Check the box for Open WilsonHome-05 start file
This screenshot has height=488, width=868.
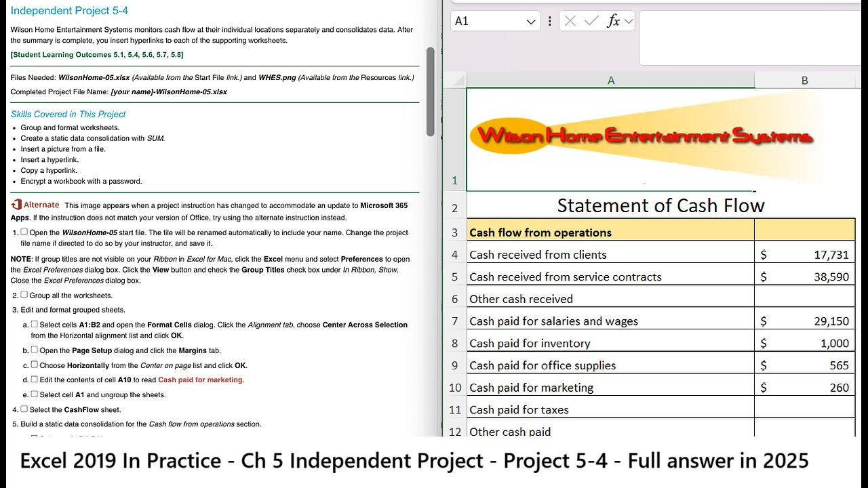click(x=24, y=232)
